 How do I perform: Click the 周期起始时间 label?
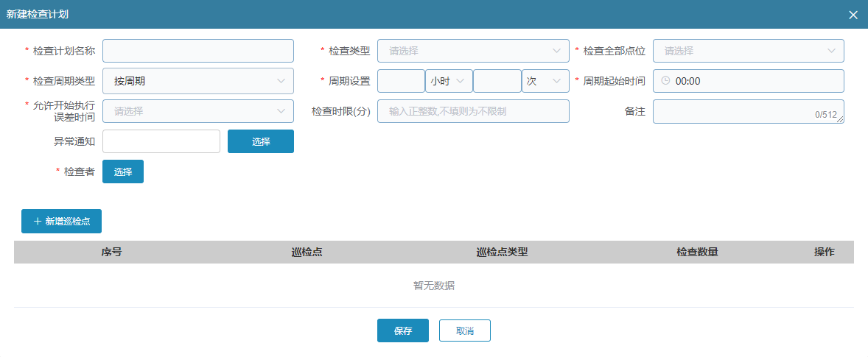[615, 81]
